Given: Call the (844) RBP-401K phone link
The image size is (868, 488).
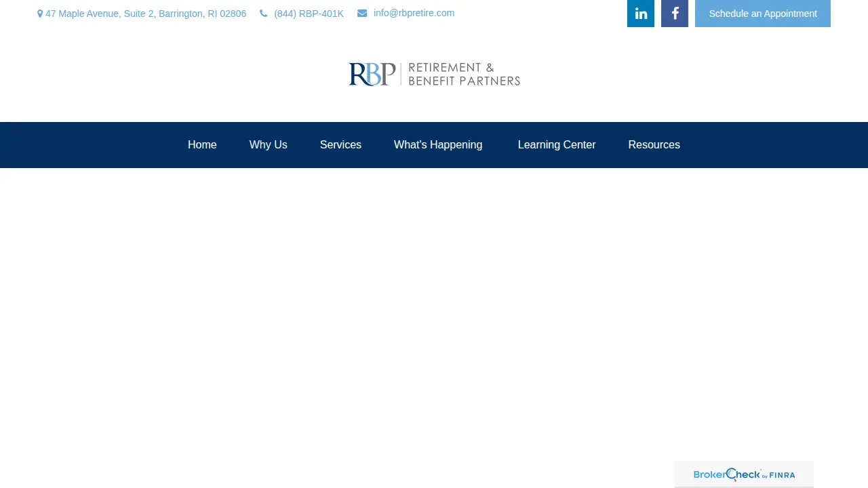Looking at the screenshot, I should pos(309,14).
